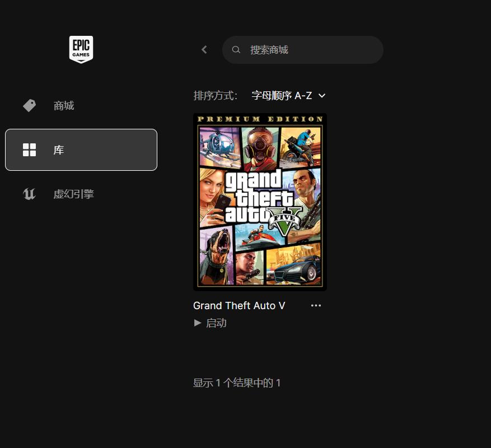Open the 字母顺序 A-Z sort dropdown

pos(282,95)
